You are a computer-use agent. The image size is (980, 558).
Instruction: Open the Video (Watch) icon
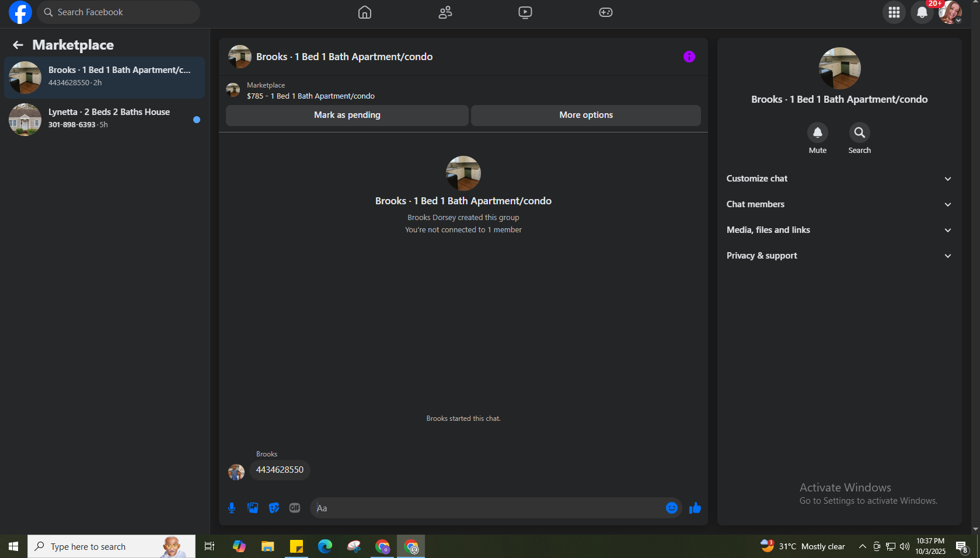point(525,12)
